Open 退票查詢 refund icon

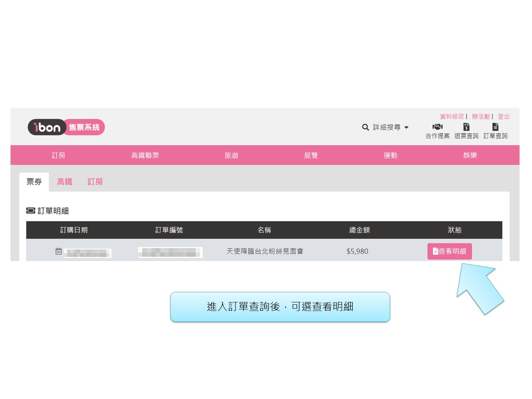coord(466,127)
